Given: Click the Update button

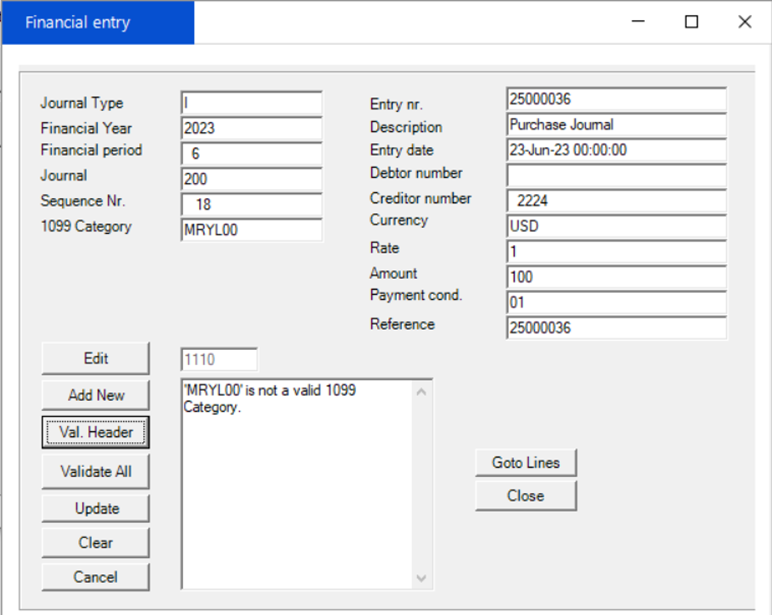Looking at the screenshot, I should coord(95,508).
